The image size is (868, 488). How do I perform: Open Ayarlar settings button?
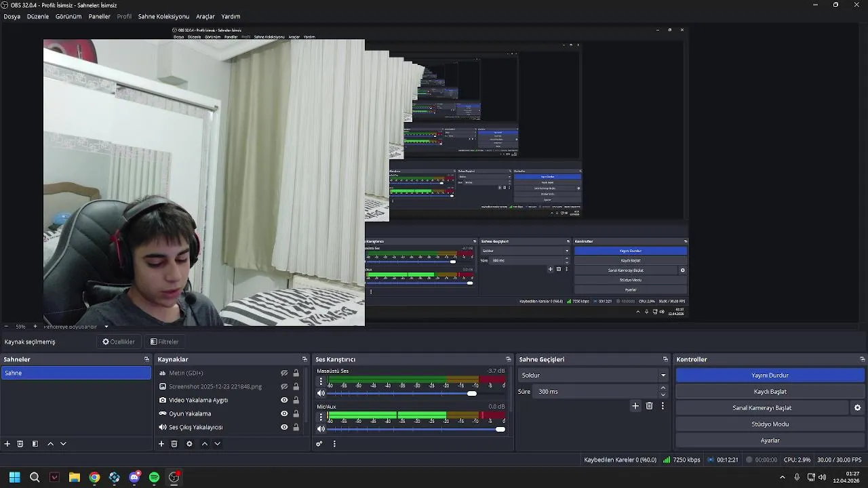point(770,441)
